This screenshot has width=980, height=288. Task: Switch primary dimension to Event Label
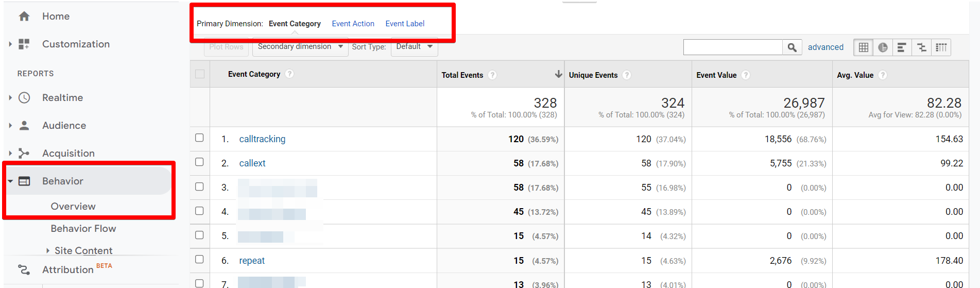pyautogui.click(x=405, y=24)
